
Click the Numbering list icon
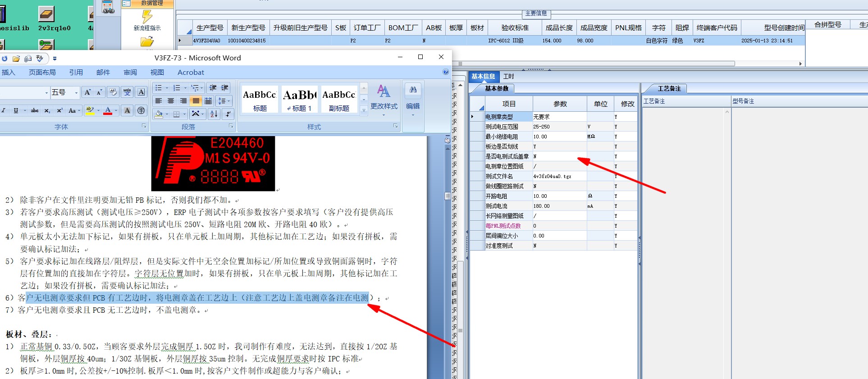177,88
